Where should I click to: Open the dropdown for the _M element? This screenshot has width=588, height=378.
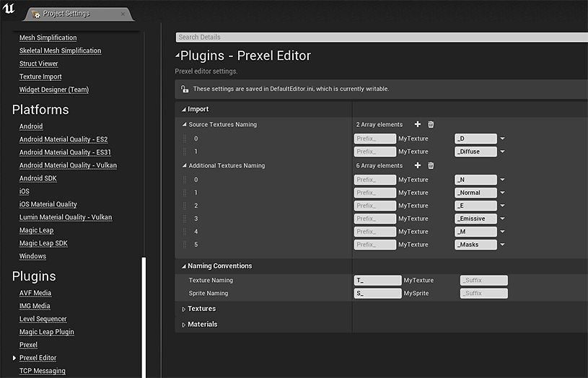click(502, 232)
